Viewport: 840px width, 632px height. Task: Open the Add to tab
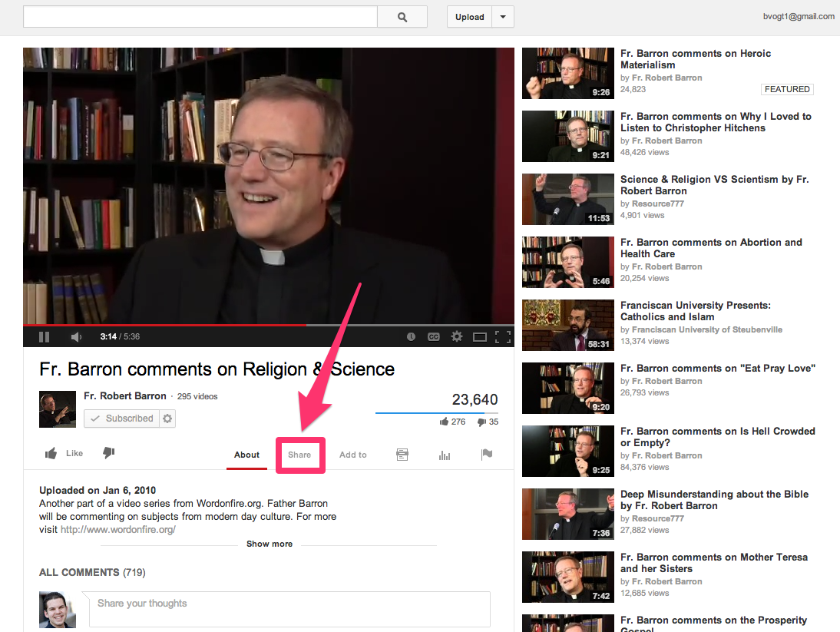pos(353,455)
